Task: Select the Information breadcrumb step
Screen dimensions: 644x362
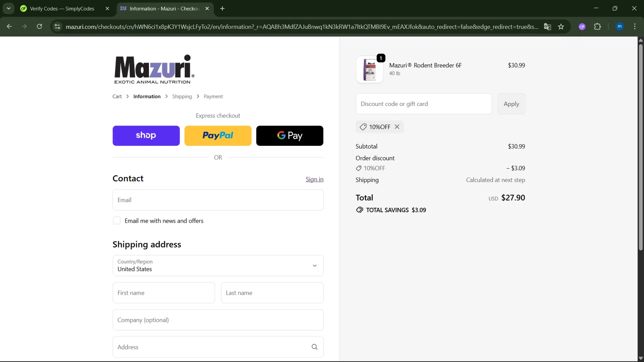Action: pyautogui.click(x=147, y=97)
